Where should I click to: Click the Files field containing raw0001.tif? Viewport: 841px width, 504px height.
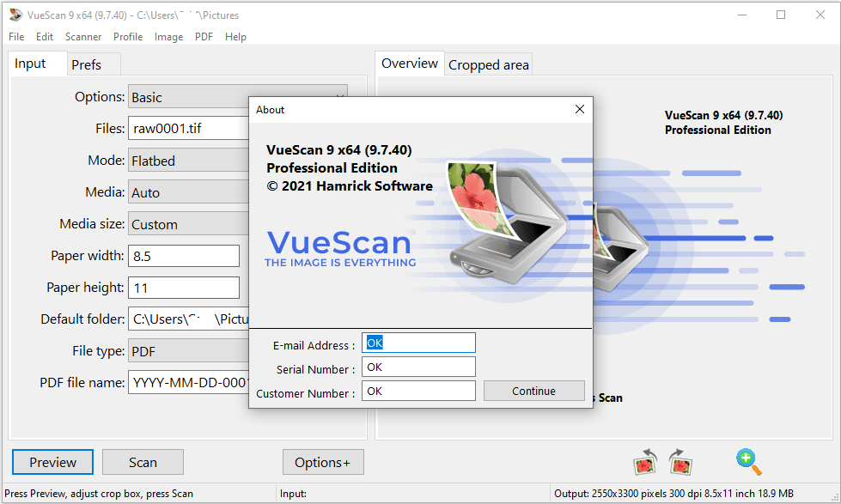click(188, 128)
